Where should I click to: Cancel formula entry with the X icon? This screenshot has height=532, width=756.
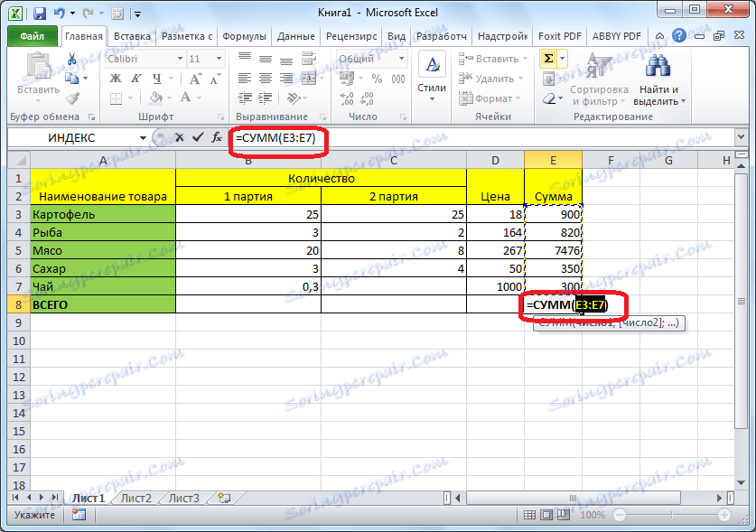180,136
